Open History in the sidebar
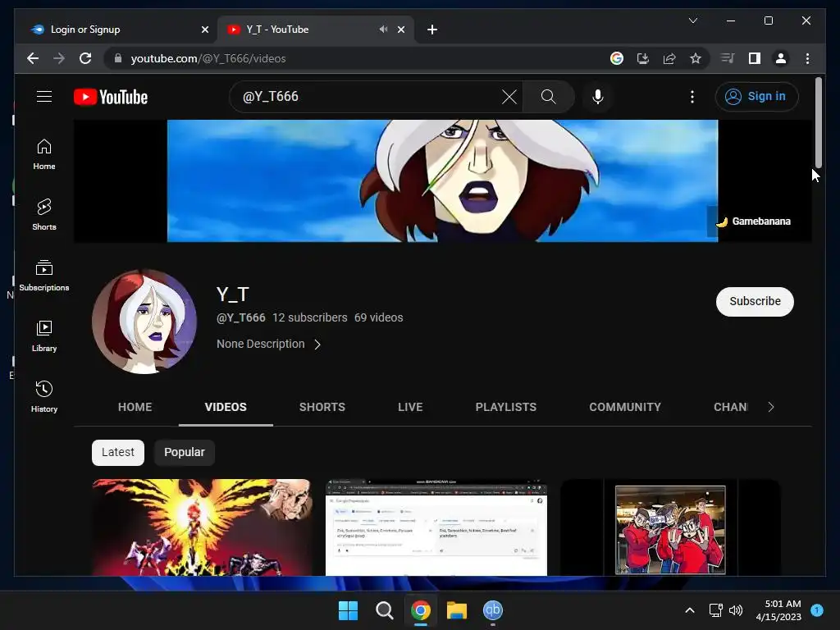The image size is (840, 630). 44,396
